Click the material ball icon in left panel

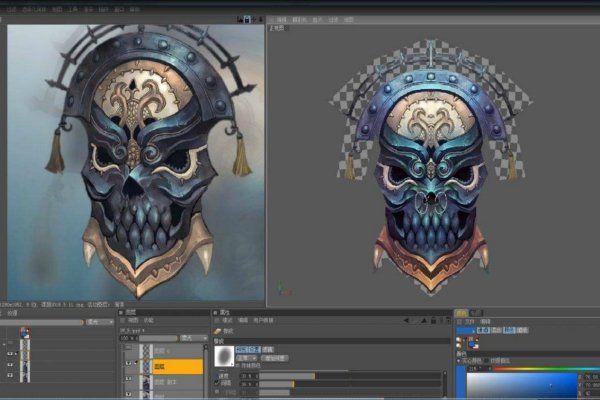(x=25, y=331)
